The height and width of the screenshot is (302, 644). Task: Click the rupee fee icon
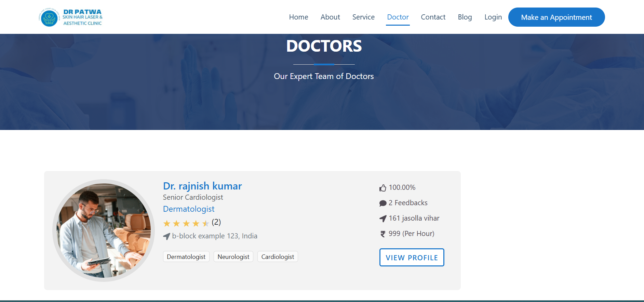383,234
